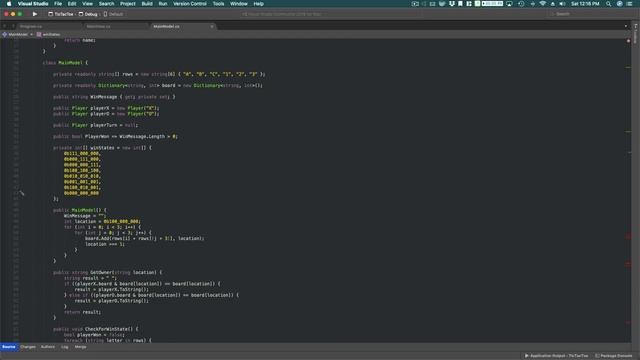Select the Source view tab
Image resolution: width=640 pixels, height=360 pixels.
pyautogui.click(x=9, y=347)
